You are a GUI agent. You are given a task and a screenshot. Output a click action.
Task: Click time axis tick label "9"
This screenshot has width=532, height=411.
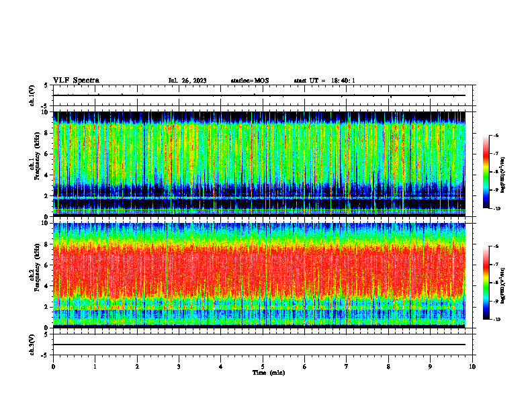[430, 367]
